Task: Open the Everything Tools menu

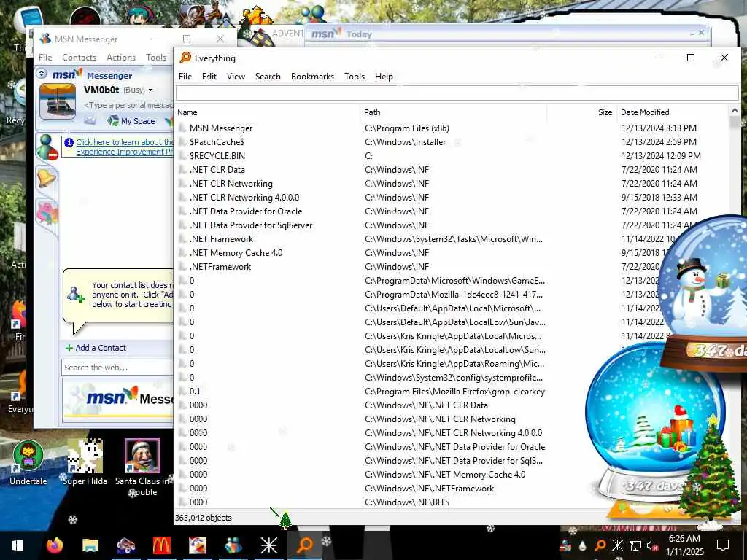Action: click(x=355, y=76)
